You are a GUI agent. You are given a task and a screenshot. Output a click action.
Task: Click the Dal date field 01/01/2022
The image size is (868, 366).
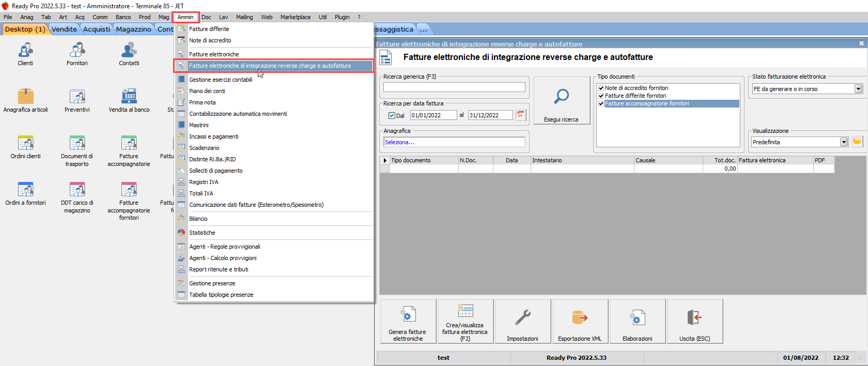coord(433,115)
